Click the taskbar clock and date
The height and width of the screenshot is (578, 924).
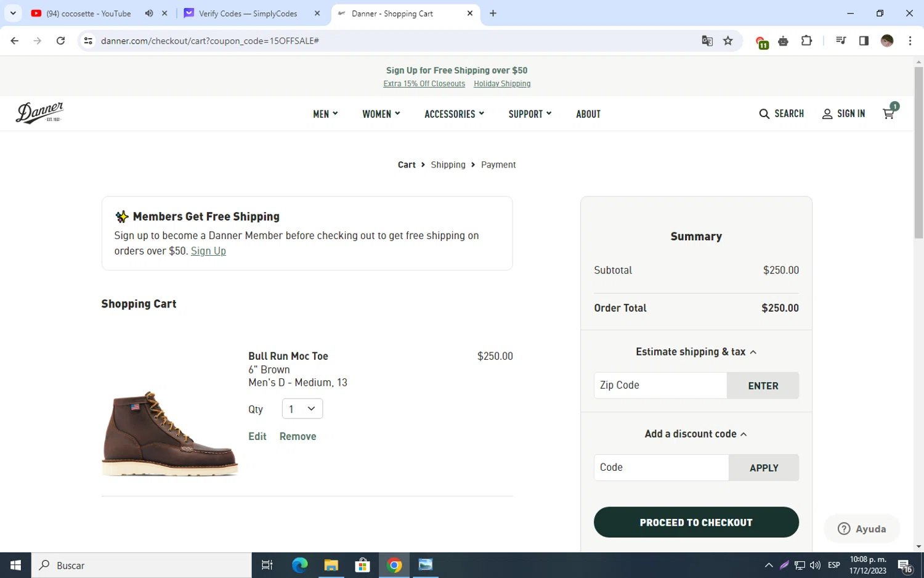pyautogui.click(x=868, y=565)
